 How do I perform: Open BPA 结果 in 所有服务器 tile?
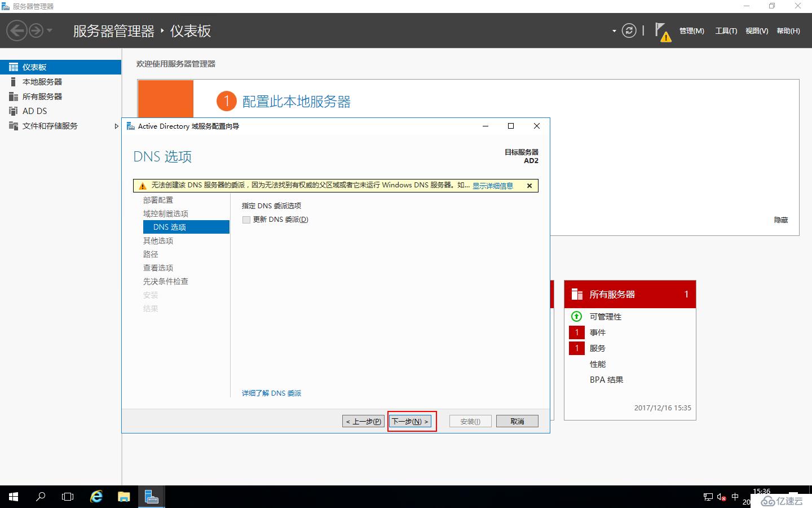(x=607, y=380)
